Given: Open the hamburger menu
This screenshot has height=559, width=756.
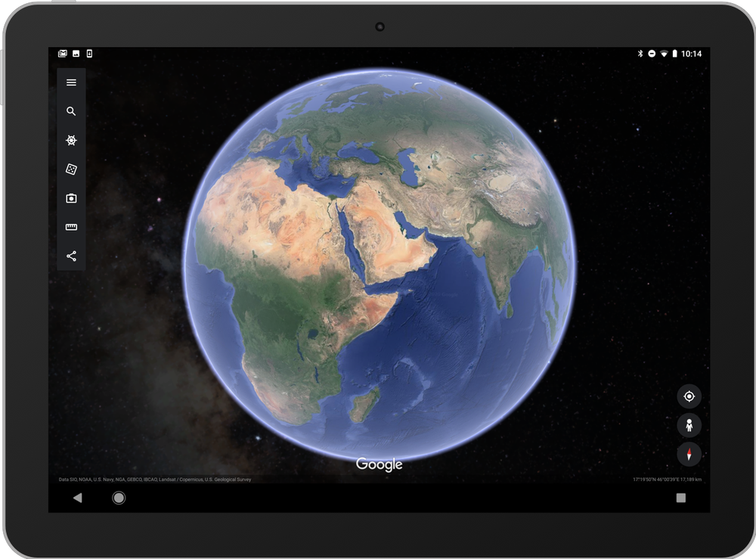Looking at the screenshot, I should point(71,82).
